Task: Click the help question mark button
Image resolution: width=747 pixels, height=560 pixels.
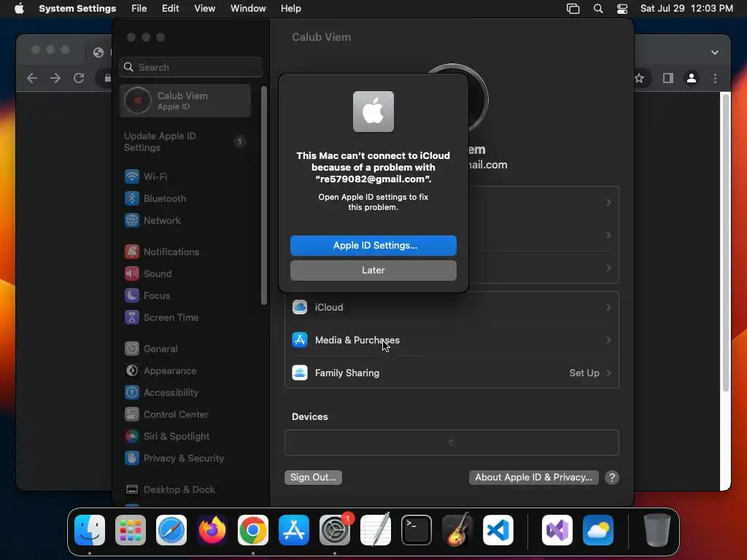Action: click(612, 477)
